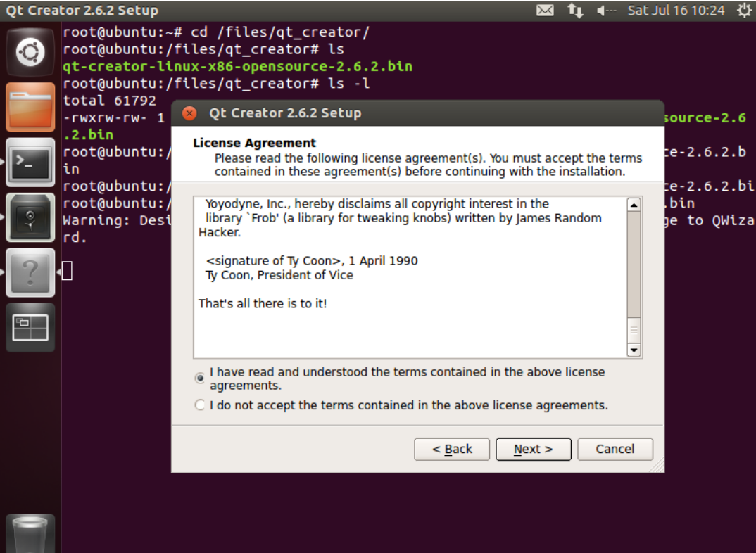Click the question mark application icon in launcher
The width and height of the screenshot is (756, 553).
coord(30,273)
